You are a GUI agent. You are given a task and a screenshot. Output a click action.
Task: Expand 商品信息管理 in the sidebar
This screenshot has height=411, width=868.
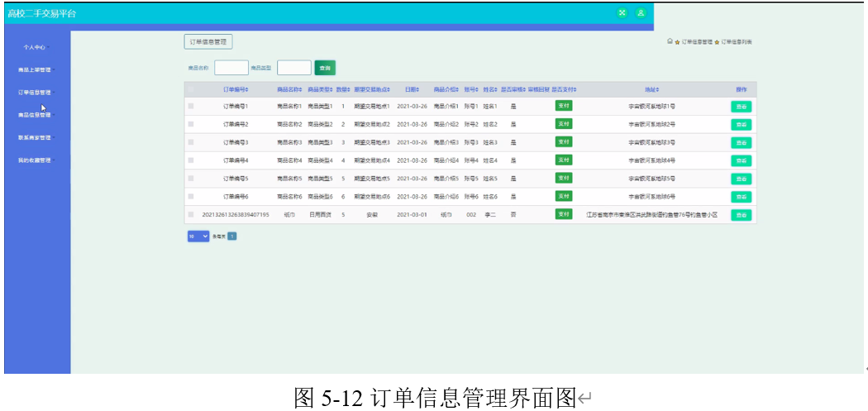coord(36,115)
